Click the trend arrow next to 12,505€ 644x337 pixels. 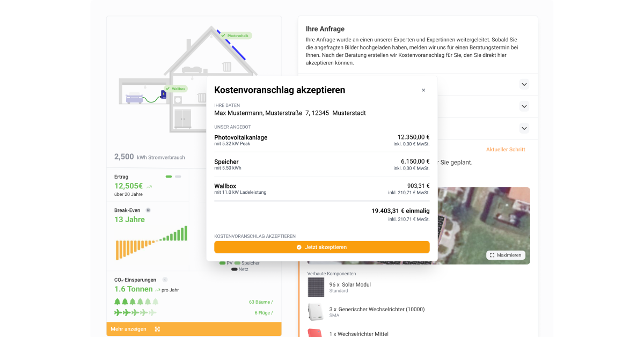(x=149, y=187)
